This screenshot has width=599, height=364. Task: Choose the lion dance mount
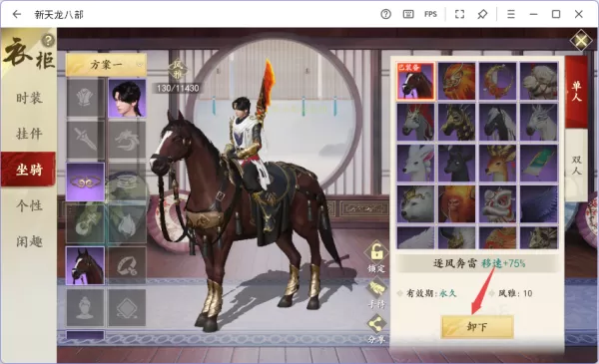[498, 204]
